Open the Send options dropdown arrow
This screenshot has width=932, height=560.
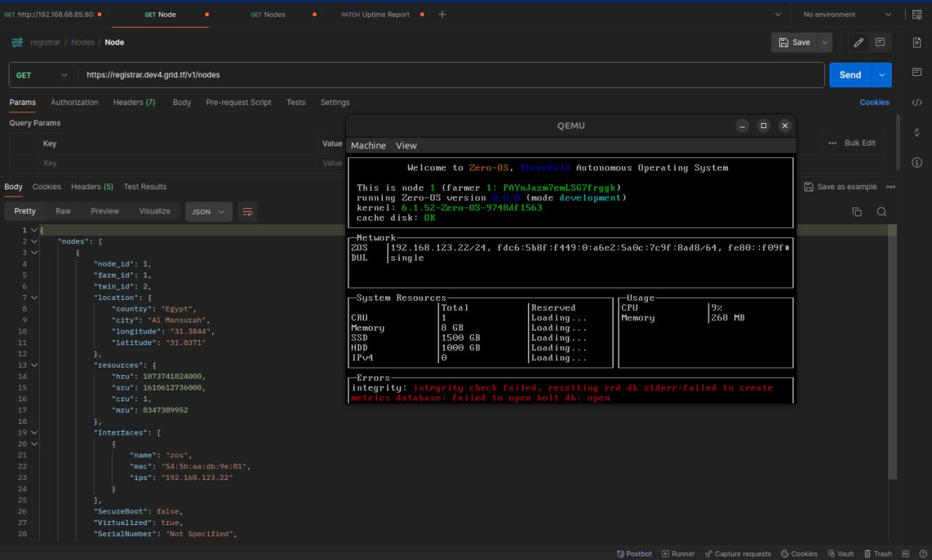pos(882,75)
